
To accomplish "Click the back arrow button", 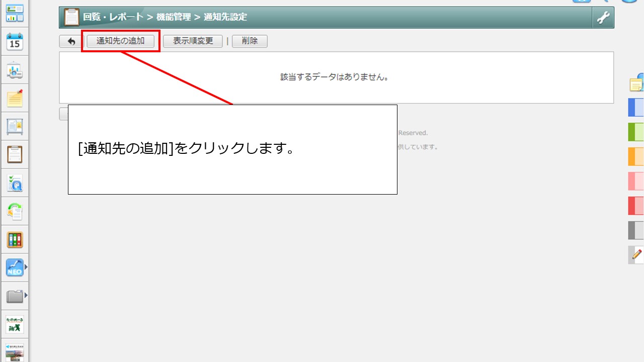I will click(x=71, y=42).
